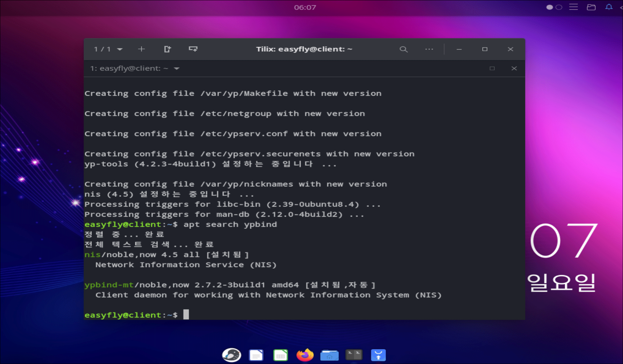Image resolution: width=623 pixels, height=364 pixels.
Task: Add terminal to the right split
Action: [167, 49]
